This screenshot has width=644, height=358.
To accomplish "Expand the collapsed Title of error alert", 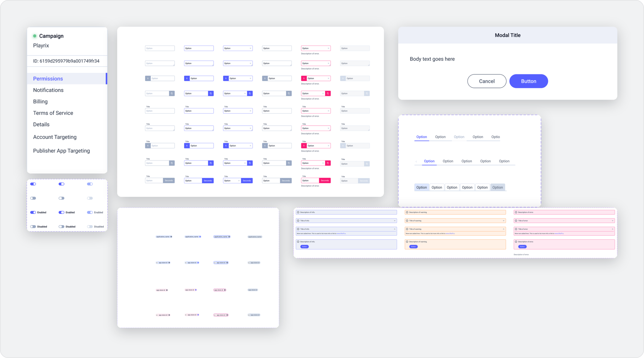I will click(613, 221).
